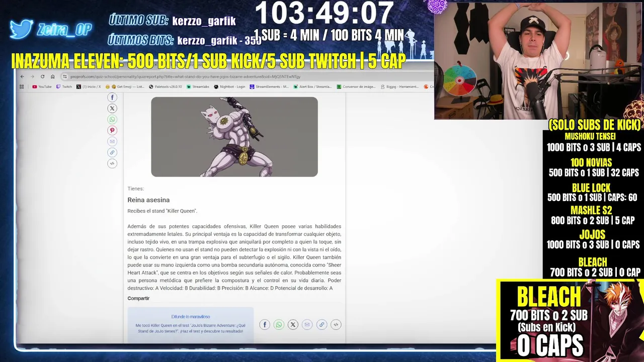Click 'Recibes el stand "Killer Queen"' text

point(162,211)
